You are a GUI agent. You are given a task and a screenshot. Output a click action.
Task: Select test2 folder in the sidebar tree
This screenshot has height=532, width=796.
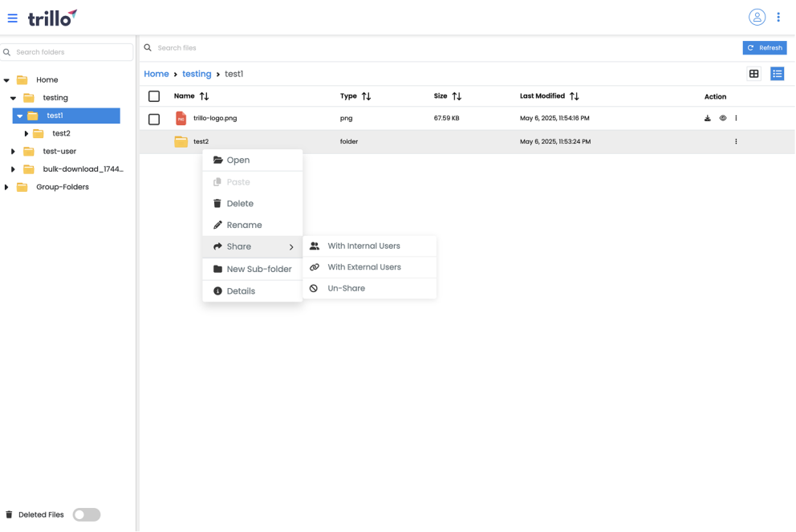pos(62,133)
